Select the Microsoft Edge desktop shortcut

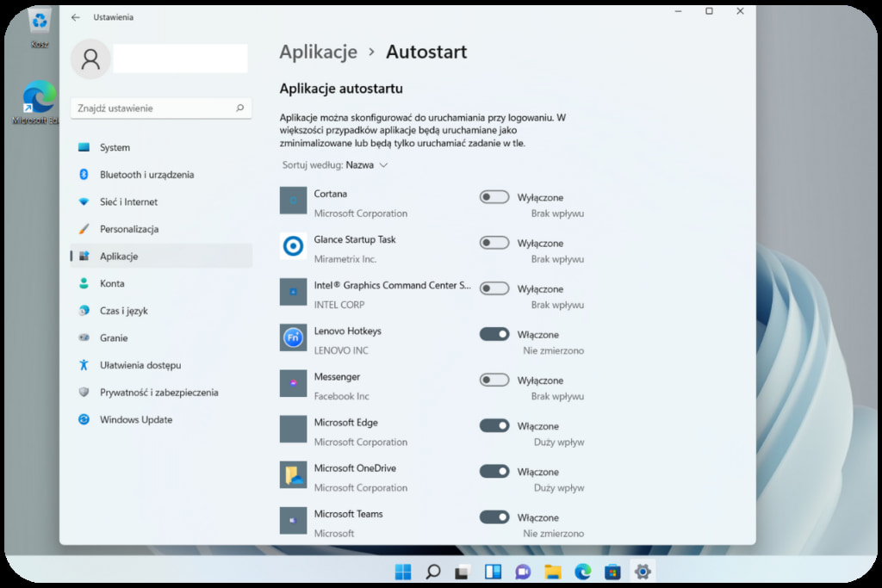37,102
